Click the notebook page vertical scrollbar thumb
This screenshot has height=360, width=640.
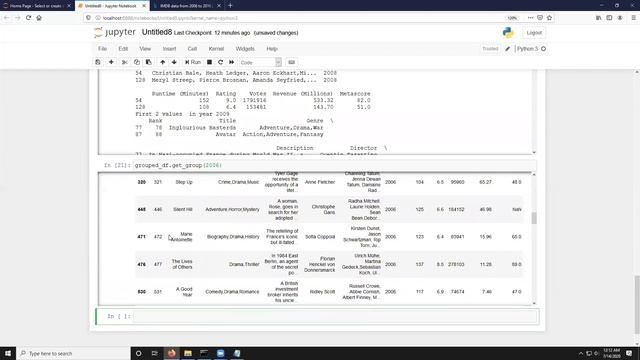[x=637, y=305]
